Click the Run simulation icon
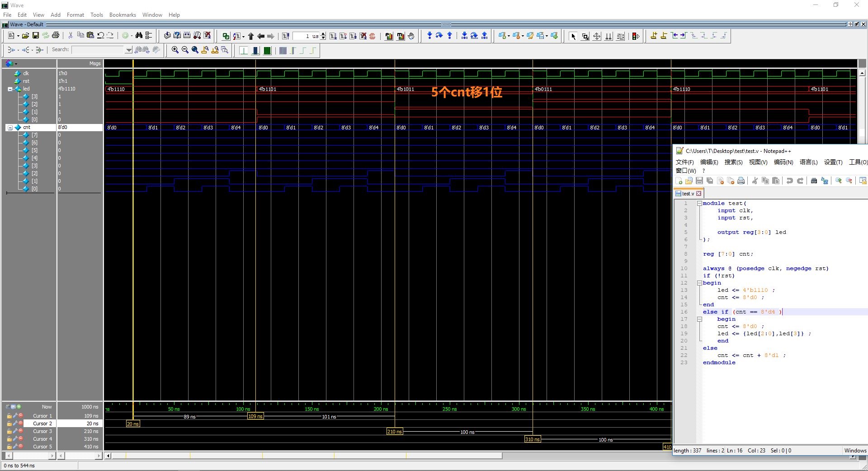This screenshot has width=868, height=471. [333, 36]
